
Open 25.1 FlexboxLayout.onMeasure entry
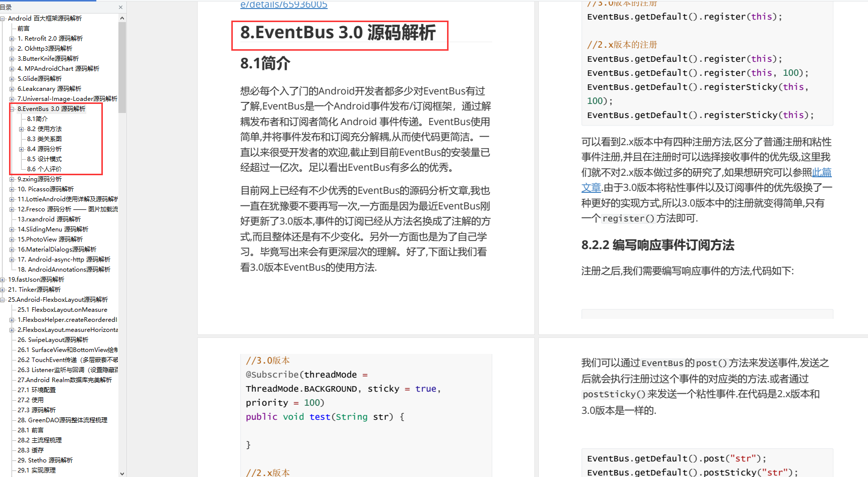tap(63, 310)
